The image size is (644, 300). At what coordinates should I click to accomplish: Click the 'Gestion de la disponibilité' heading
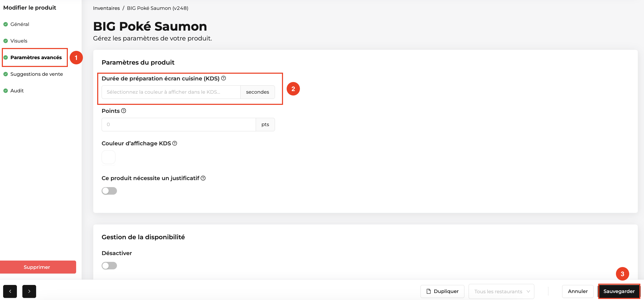[143, 237]
